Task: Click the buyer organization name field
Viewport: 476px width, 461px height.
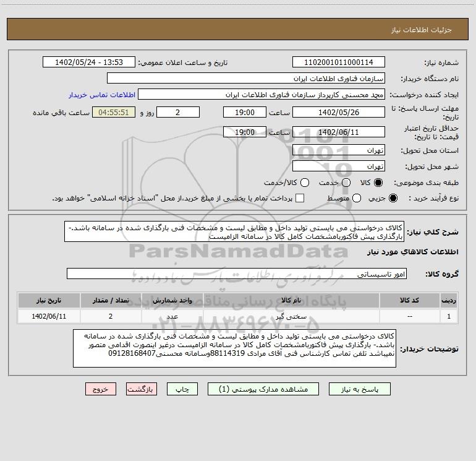Action: coord(246,79)
